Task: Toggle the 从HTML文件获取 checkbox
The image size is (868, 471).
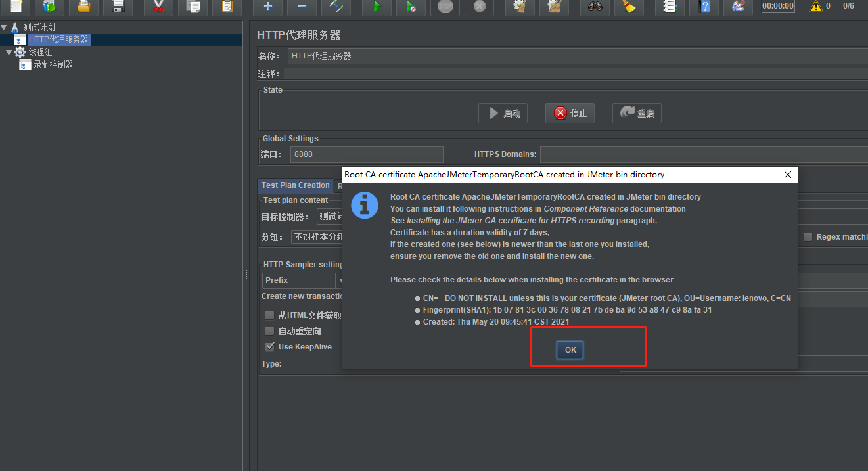Action: tap(269, 316)
